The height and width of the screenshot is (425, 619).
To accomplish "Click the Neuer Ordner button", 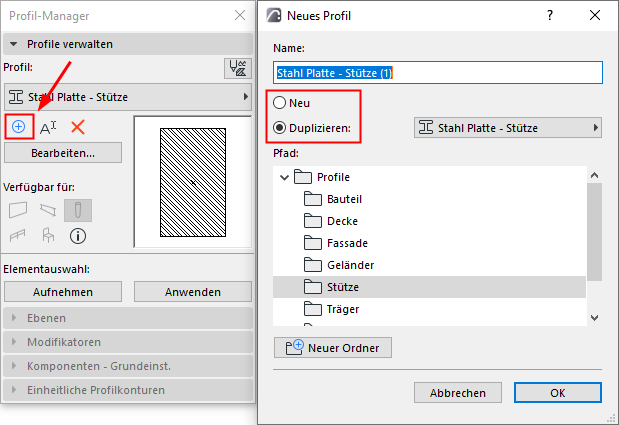I will (x=333, y=348).
